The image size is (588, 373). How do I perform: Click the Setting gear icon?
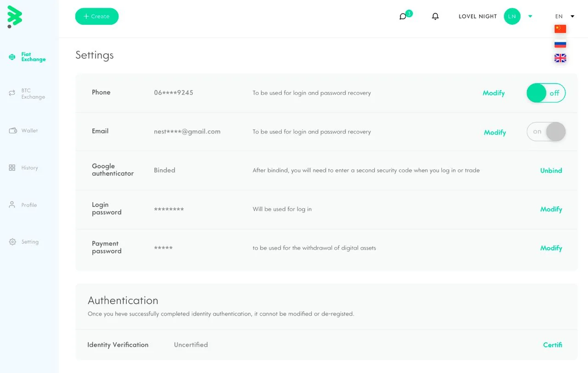click(x=12, y=242)
